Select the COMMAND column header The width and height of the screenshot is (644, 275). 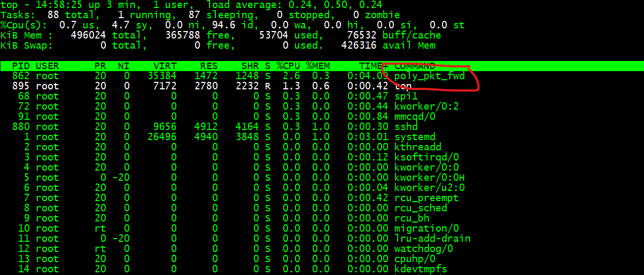tap(414, 66)
